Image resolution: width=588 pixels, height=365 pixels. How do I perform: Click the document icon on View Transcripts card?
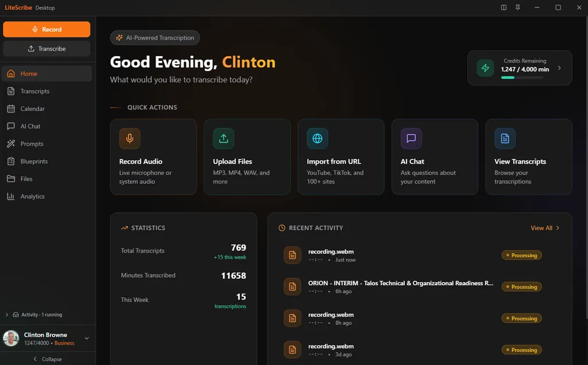click(505, 138)
